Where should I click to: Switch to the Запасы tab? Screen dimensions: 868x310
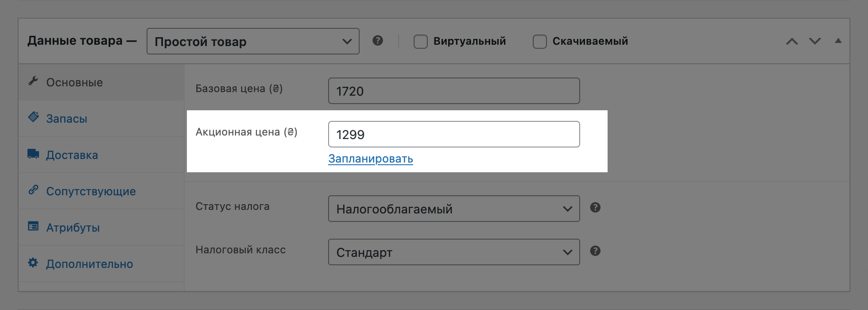pos(101,119)
